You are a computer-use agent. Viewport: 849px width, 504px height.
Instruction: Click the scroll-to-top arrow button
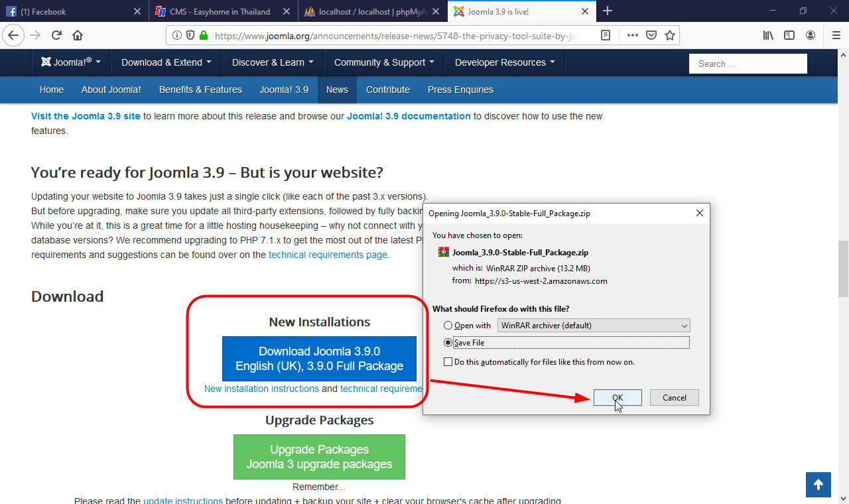(x=818, y=485)
